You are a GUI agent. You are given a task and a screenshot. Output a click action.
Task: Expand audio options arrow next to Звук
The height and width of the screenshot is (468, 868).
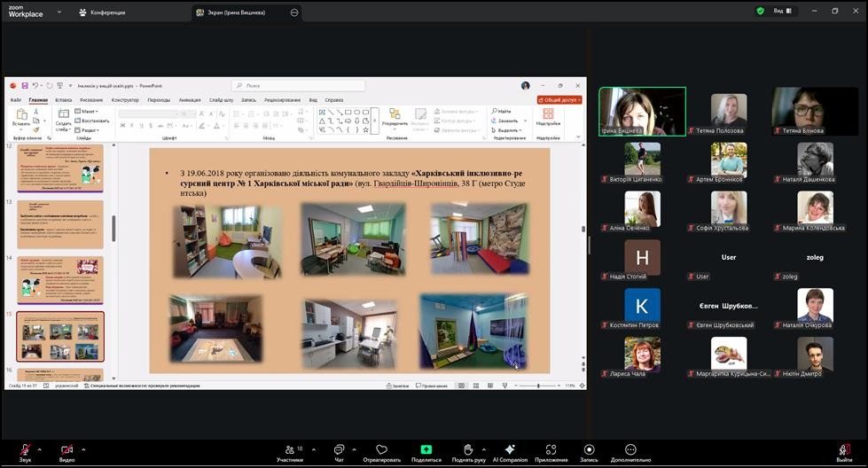(x=41, y=448)
